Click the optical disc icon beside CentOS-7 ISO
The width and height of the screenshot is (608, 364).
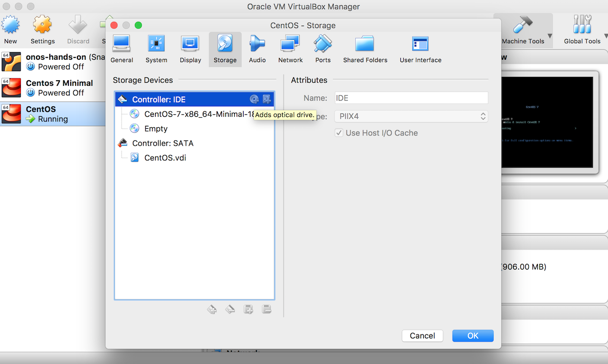134,114
